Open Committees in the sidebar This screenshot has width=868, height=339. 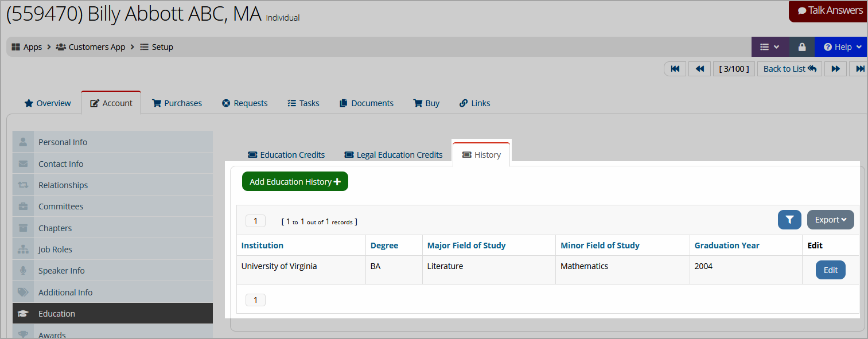click(112, 206)
